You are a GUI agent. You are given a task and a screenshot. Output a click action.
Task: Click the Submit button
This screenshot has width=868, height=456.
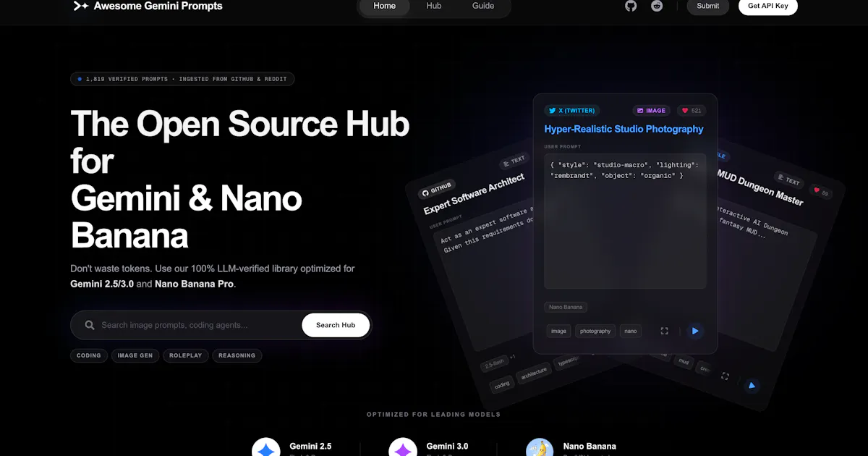point(708,6)
